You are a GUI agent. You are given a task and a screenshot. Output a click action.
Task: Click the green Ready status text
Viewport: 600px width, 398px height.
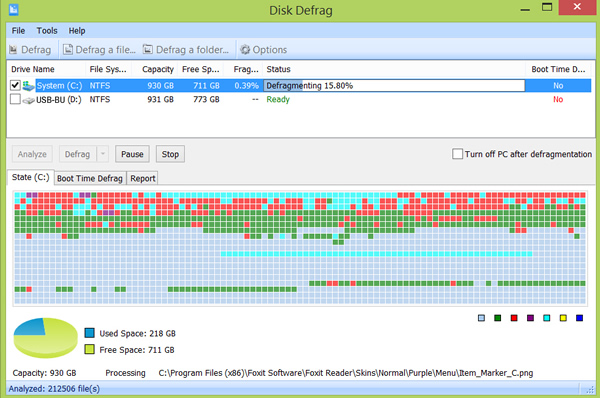coord(278,100)
